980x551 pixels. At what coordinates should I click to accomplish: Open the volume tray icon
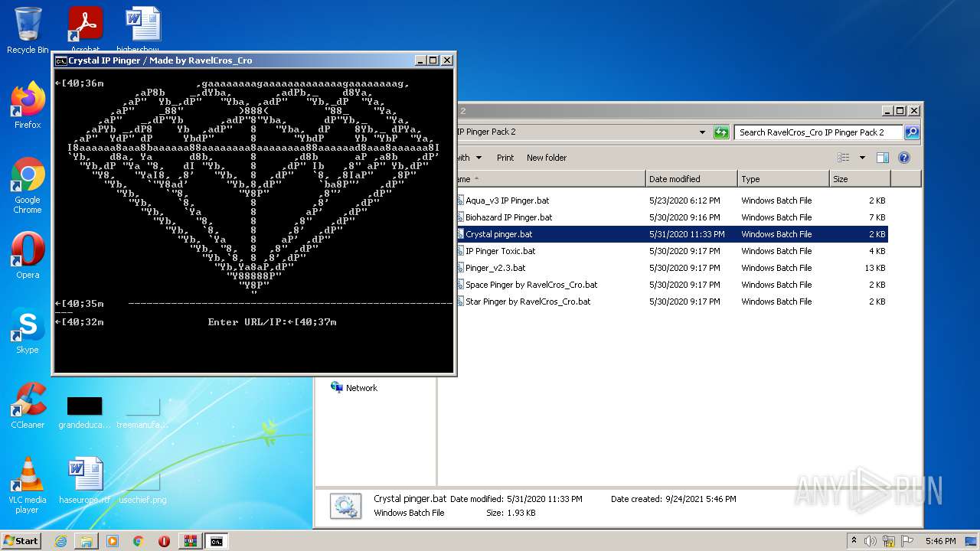[x=871, y=541]
